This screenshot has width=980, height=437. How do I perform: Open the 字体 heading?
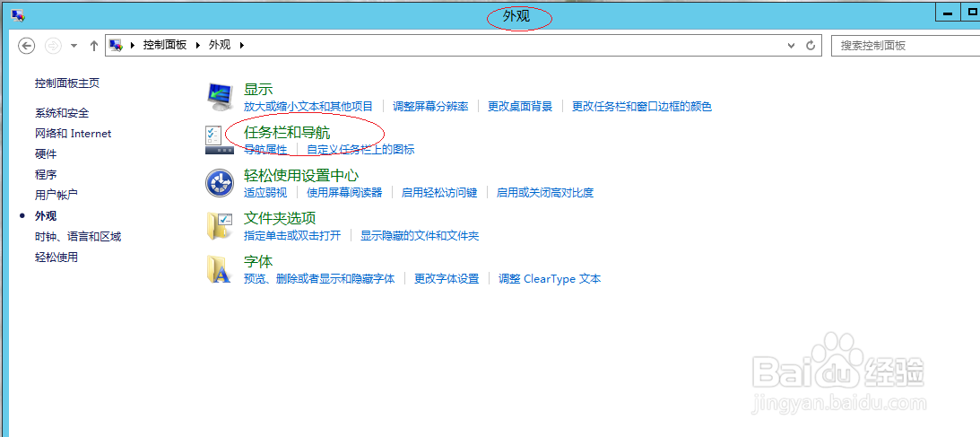pos(258,261)
